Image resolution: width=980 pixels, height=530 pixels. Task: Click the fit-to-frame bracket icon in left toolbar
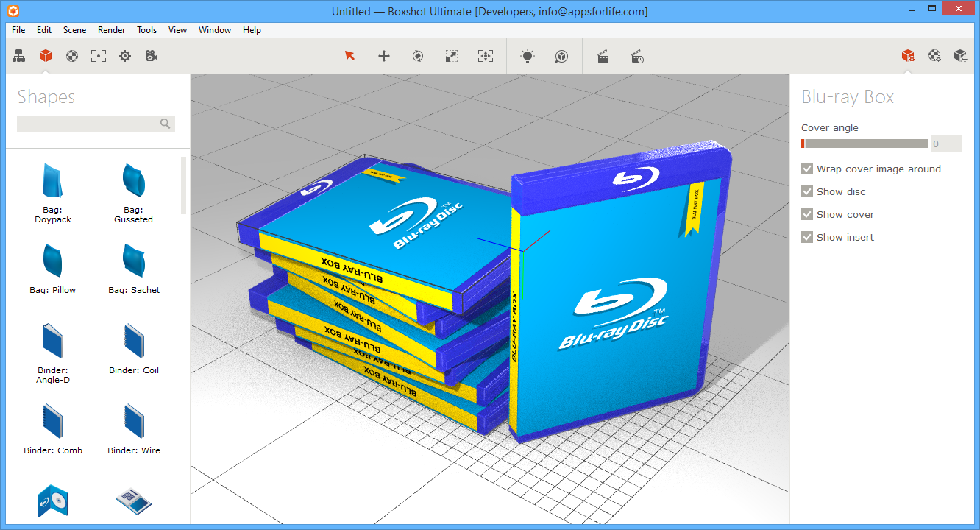(x=99, y=56)
